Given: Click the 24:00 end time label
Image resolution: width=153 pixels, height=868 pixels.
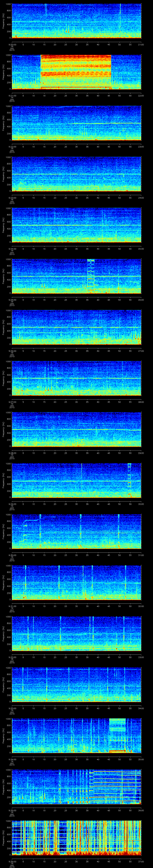Looking at the screenshot, I should point(141,197).
